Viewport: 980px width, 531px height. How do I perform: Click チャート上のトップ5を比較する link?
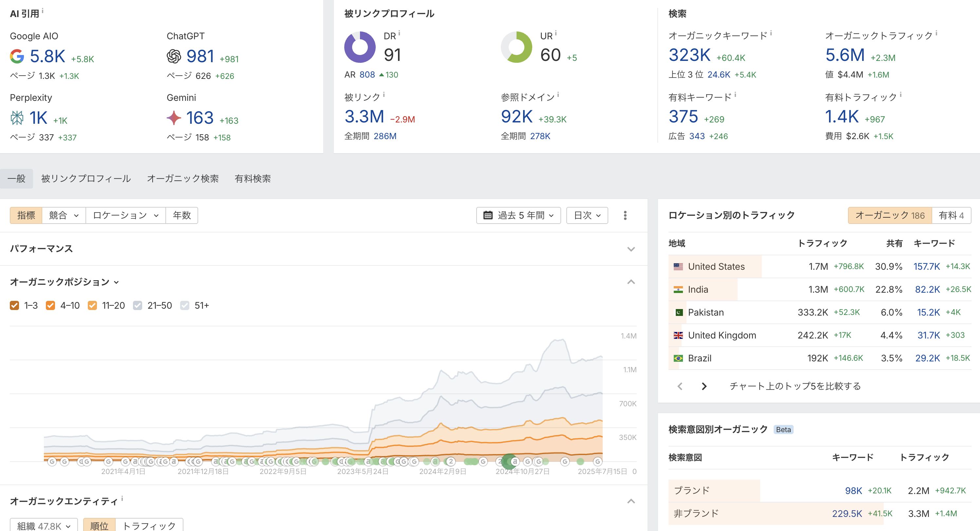795,386
